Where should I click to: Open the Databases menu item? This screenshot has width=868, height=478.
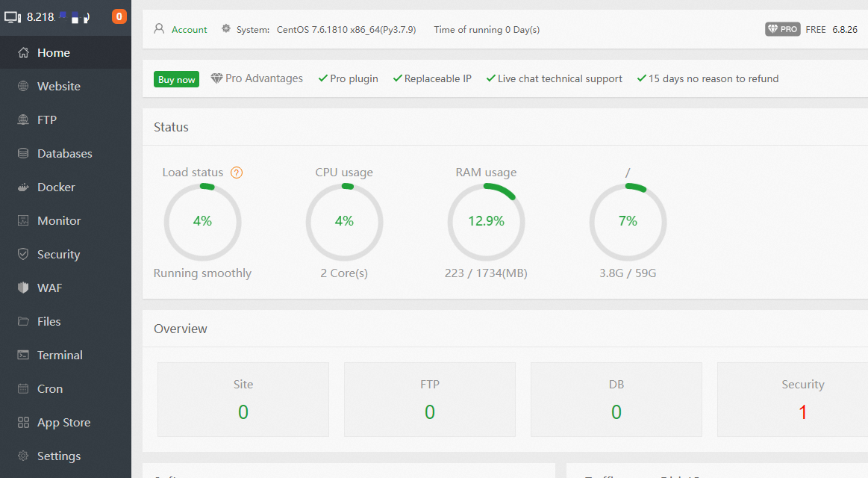tap(66, 153)
